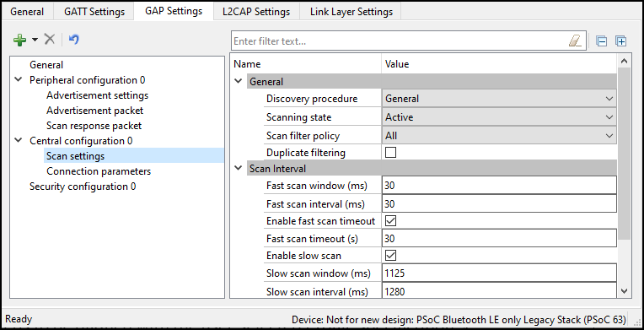Click the green plus add configuration icon
This screenshot has width=644, height=330.
19,40
